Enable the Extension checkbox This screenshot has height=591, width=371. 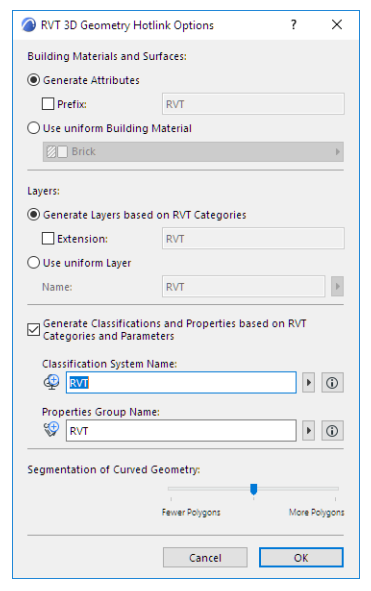point(48,238)
